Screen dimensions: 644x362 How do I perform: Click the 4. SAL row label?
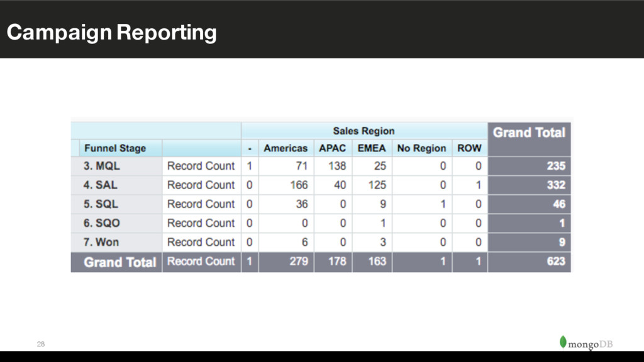click(x=100, y=185)
